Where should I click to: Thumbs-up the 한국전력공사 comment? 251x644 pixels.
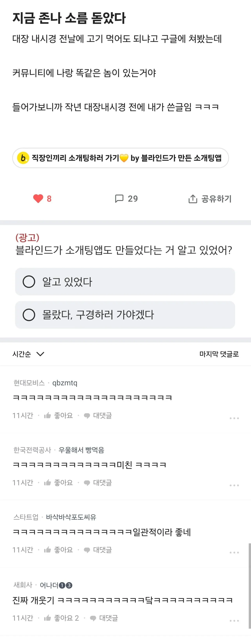tap(47, 482)
